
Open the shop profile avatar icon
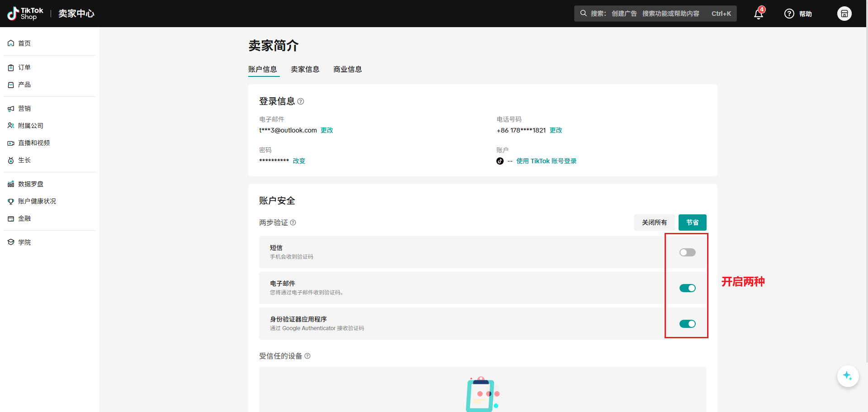coord(844,14)
